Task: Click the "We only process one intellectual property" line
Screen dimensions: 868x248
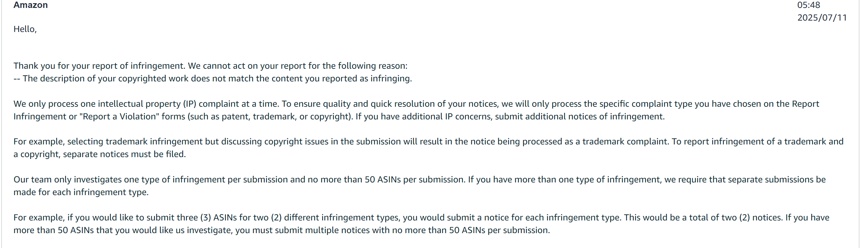Action: (416, 104)
